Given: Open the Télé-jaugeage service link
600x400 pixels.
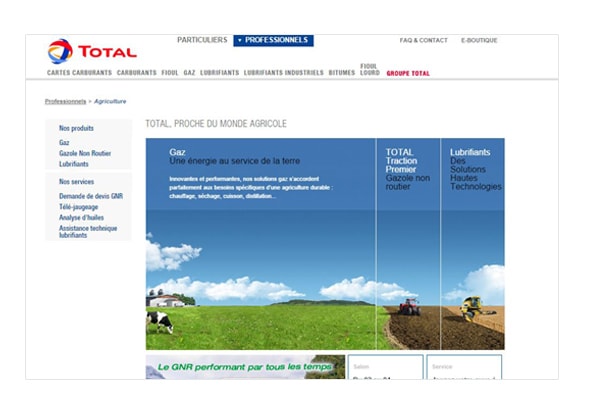Looking at the screenshot, I should click(x=79, y=207).
